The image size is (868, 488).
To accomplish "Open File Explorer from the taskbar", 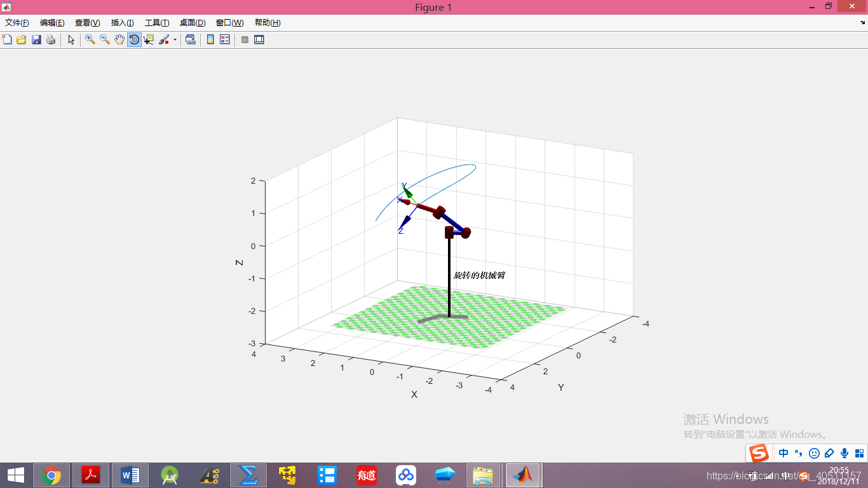I will tap(484, 475).
